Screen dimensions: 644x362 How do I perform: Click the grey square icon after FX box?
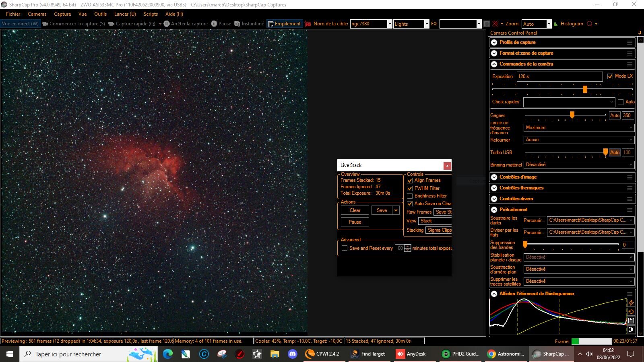tap(486, 24)
